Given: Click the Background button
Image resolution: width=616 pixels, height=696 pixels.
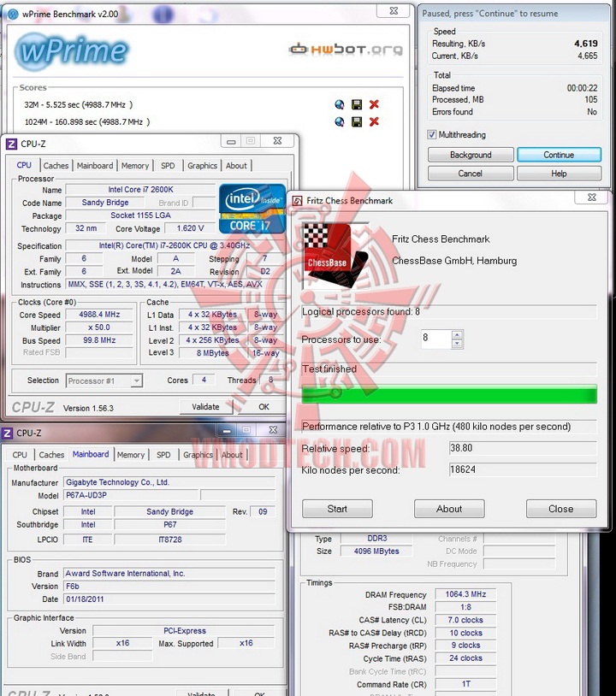Looking at the screenshot, I should coord(471,155).
